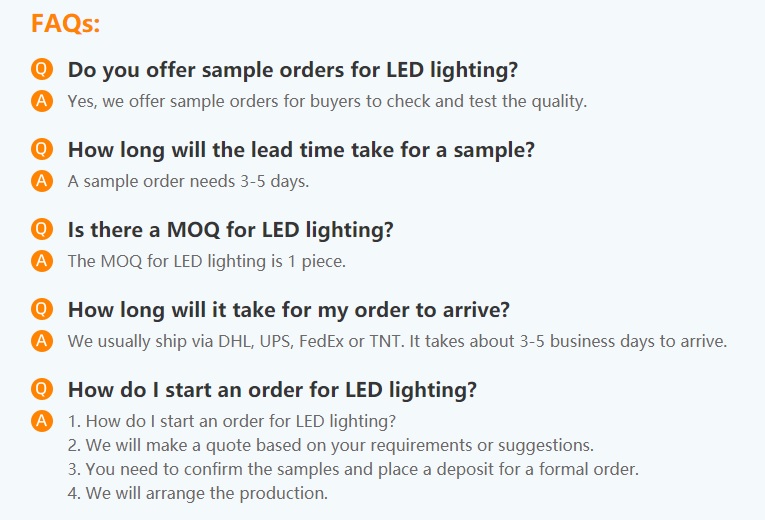
Task: Select 'How do I start an order' heading
Action: [x=272, y=390]
